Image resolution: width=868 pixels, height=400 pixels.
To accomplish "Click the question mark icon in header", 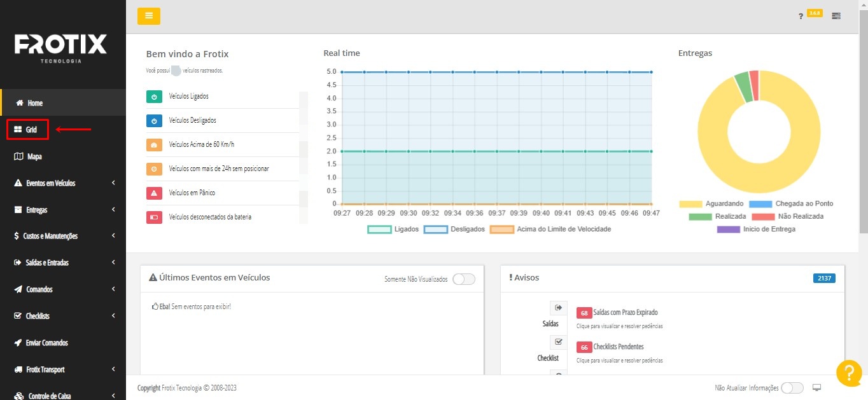I will click(x=801, y=17).
